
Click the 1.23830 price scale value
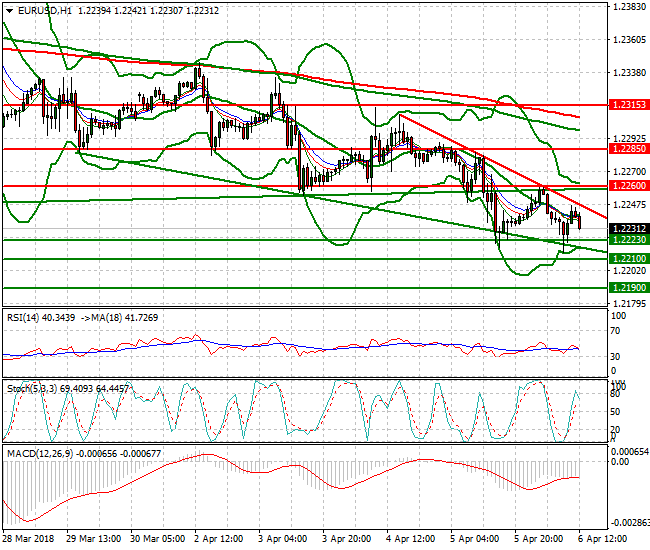point(629,7)
